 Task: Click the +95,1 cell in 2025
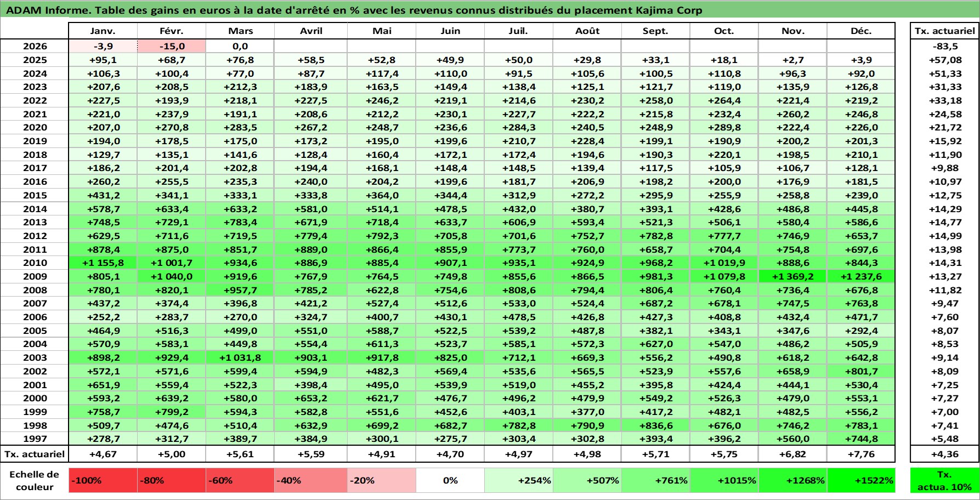click(x=103, y=60)
